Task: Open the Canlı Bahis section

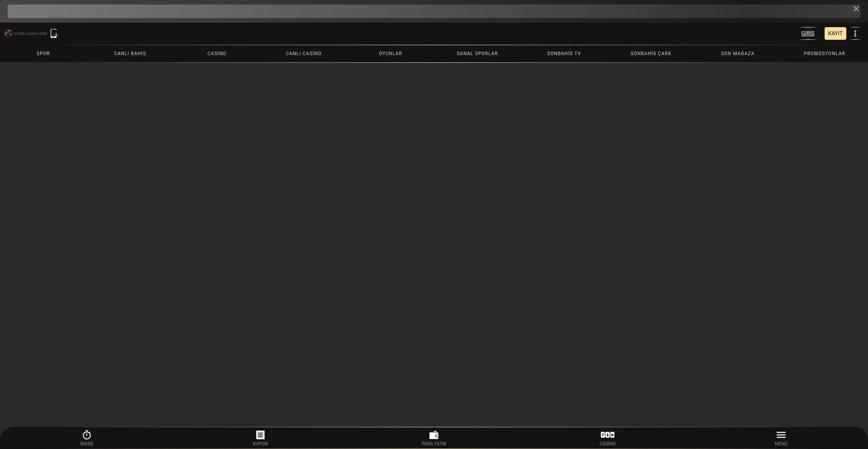Action: pos(130,53)
